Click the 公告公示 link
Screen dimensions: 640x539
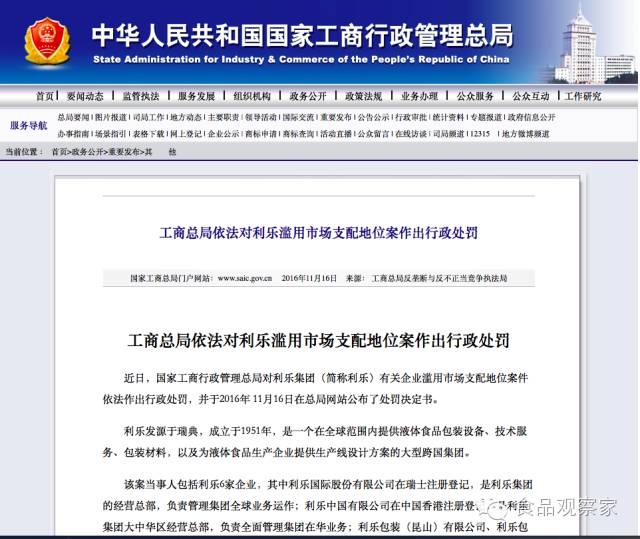(373, 118)
